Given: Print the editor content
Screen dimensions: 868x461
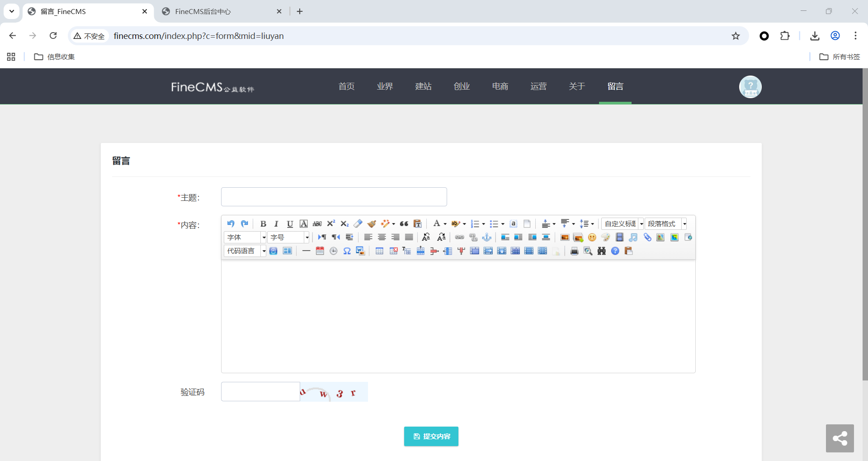Looking at the screenshot, I should pyautogui.click(x=575, y=251).
